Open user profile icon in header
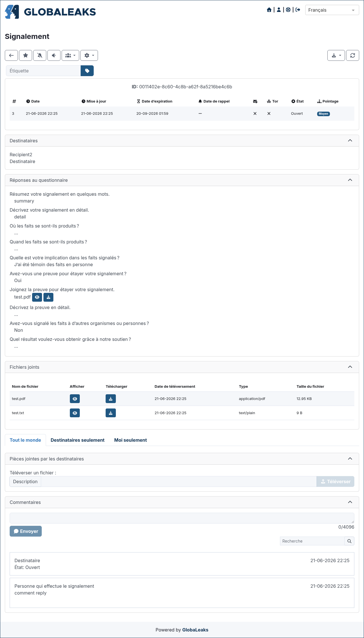Image resolution: width=364 pixels, height=638 pixels. 279,10
